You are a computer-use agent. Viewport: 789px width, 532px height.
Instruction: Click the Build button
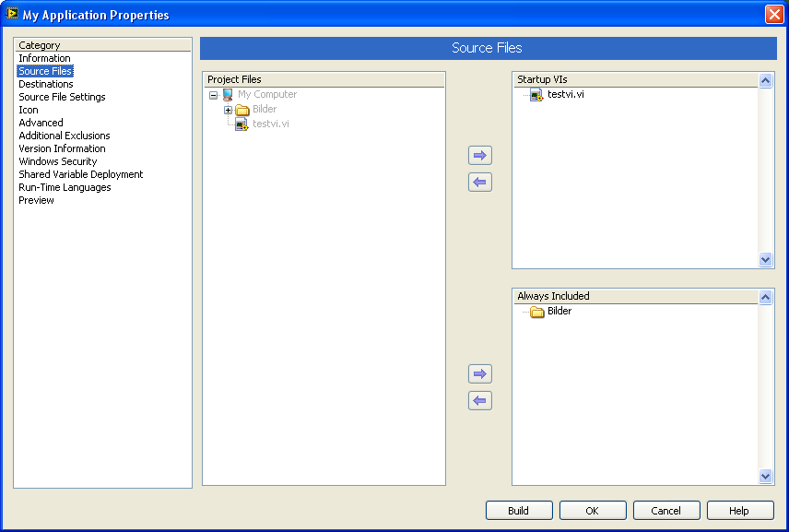[x=519, y=511]
